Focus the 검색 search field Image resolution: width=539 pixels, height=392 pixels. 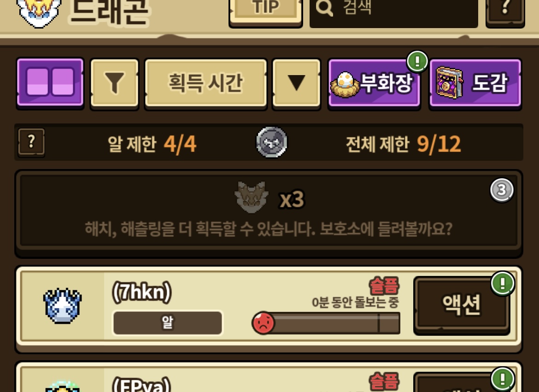coord(393,10)
